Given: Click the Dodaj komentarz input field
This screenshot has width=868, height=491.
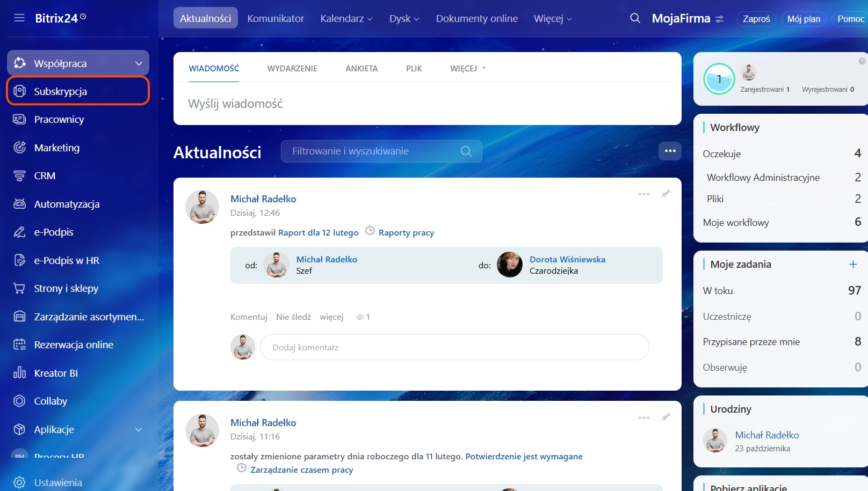Looking at the screenshot, I should (454, 347).
